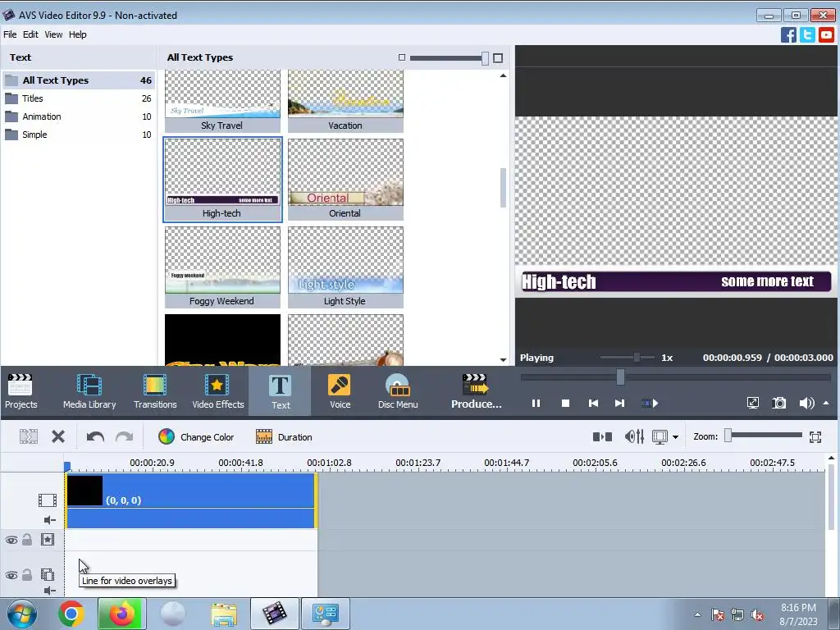Open the File menu
This screenshot has width=840, height=630.
pyautogui.click(x=10, y=34)
